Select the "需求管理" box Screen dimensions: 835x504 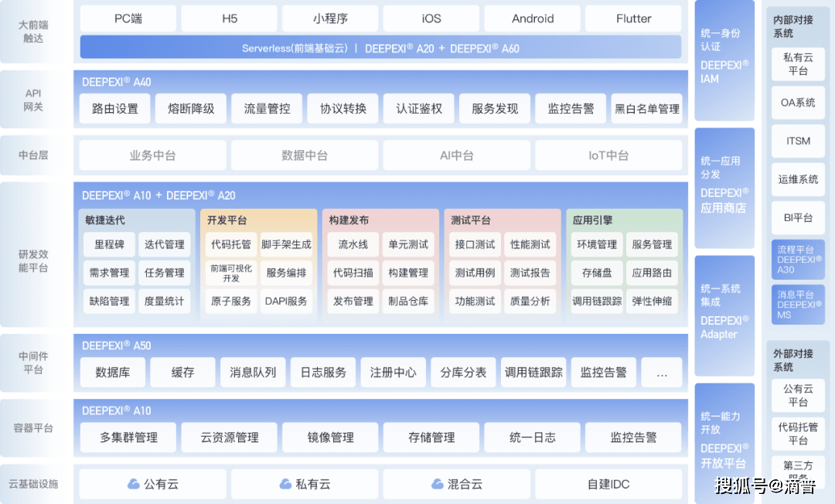pyautogui.click(x=109, y=273)
